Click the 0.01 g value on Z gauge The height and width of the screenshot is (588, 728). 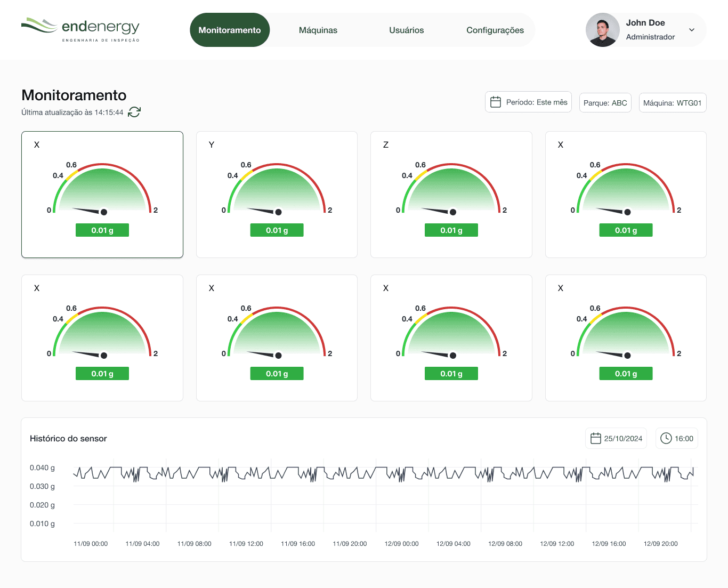[451, 230]
